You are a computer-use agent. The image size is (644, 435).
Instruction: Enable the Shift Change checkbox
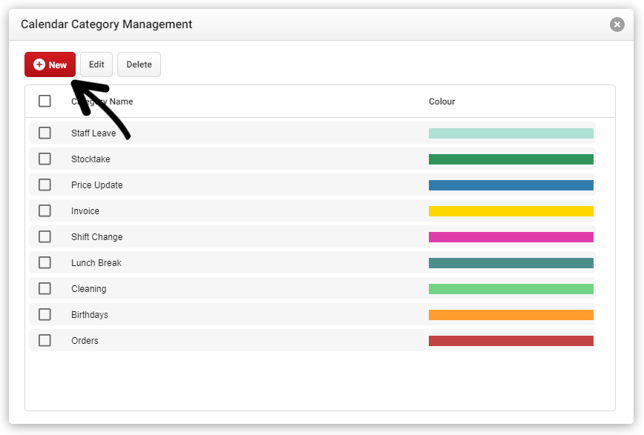point(45,237)
